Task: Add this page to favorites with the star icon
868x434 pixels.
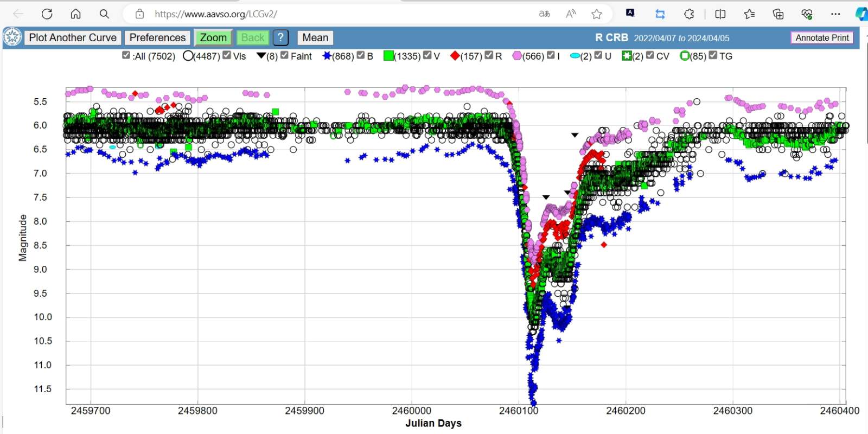Action: (597, 14)
